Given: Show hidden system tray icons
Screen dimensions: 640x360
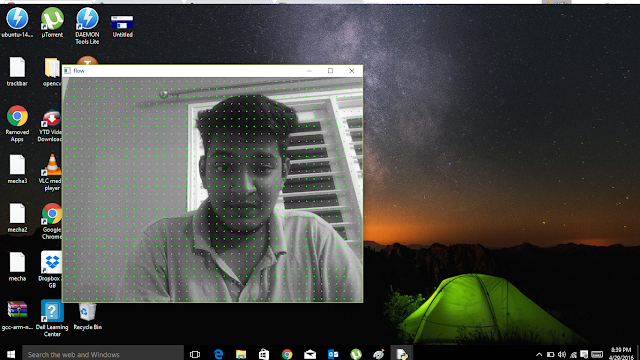Looking at the screenshot, I should click(539, 354).
